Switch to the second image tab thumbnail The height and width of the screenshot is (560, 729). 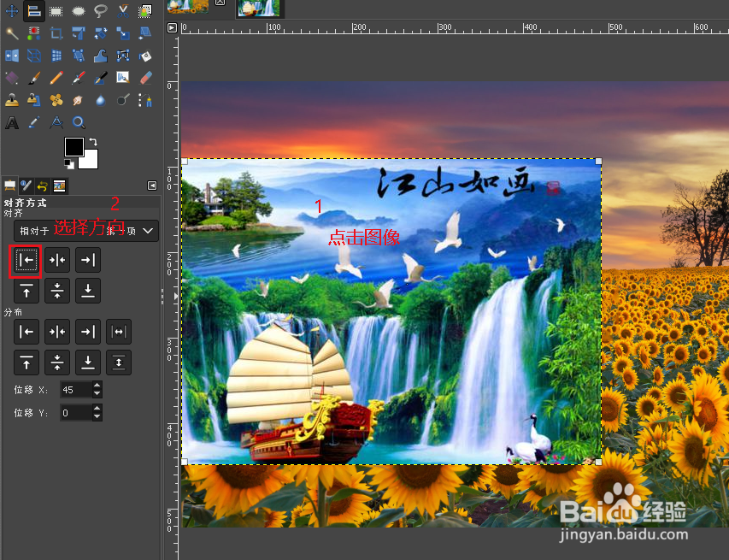pos(259,9)
